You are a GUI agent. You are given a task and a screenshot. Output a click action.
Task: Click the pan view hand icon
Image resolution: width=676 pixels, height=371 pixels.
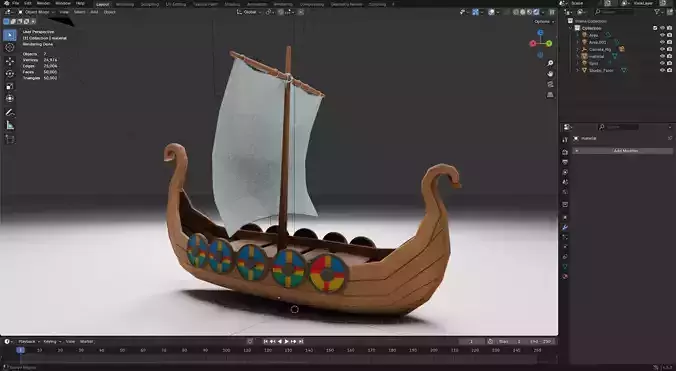pyautogui.click(x=550, y=74)
